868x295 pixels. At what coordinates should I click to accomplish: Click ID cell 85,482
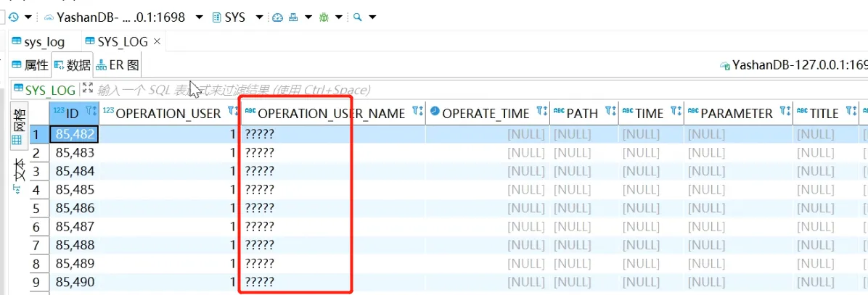[75, 133]
